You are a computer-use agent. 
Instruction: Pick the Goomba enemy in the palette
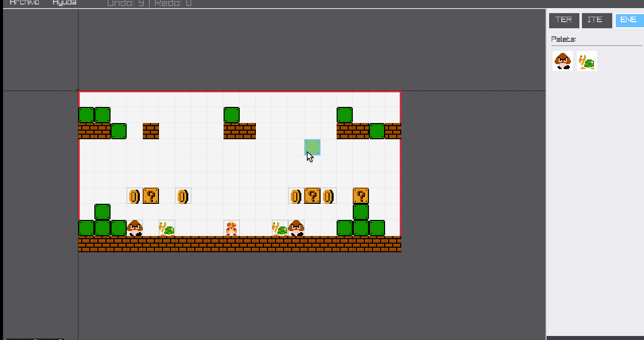[x=562, y=61]
